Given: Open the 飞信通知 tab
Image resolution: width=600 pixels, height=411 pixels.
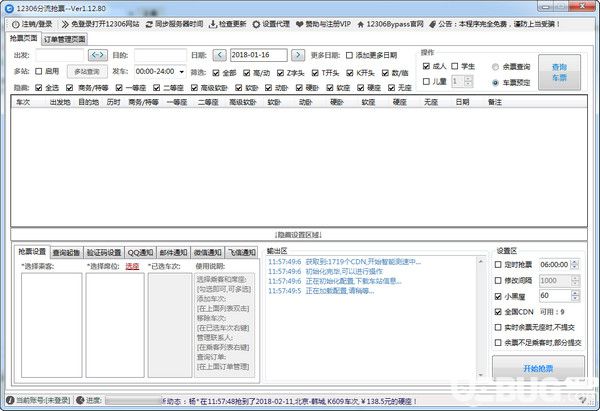Looking at the screenshot, I should pyautogui.click(x=241, y=253).
